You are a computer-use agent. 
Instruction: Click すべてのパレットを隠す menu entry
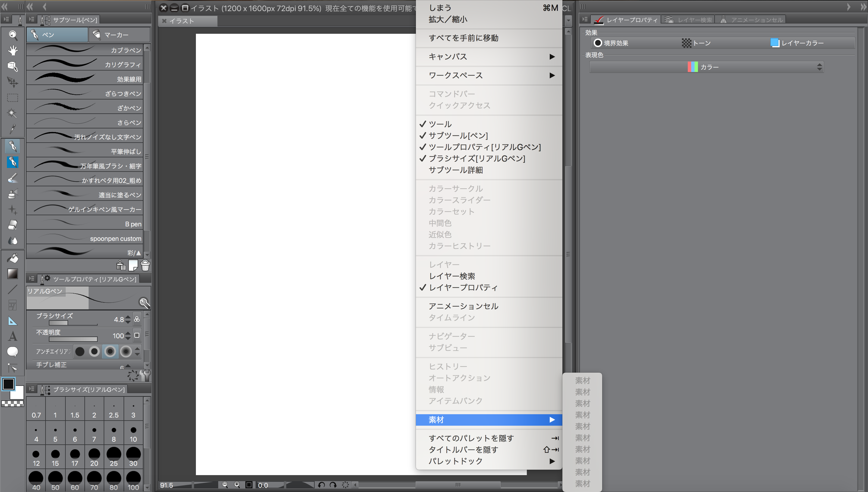pyautogui.click(x=471, y=438)
